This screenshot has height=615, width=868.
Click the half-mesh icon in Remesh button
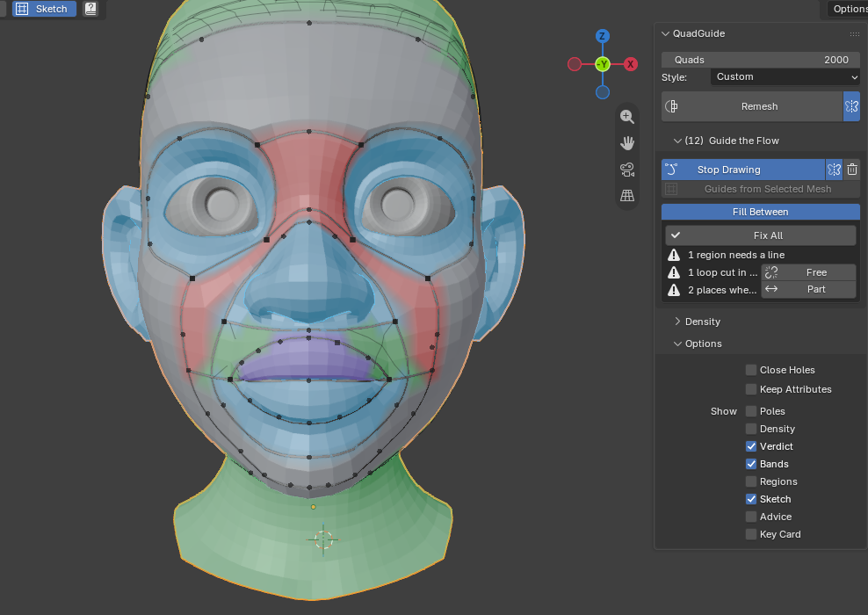[x=671, y=106]
